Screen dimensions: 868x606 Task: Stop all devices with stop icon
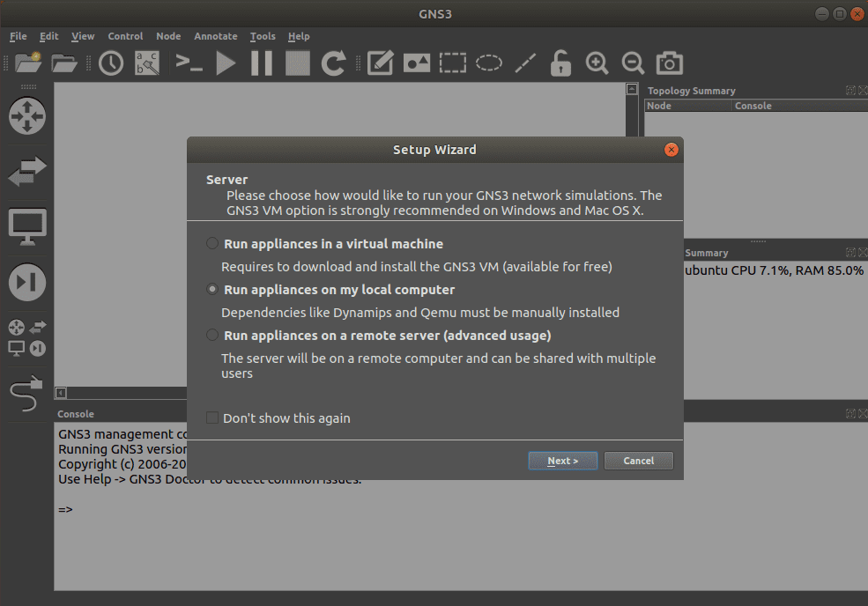pos(298,63)
